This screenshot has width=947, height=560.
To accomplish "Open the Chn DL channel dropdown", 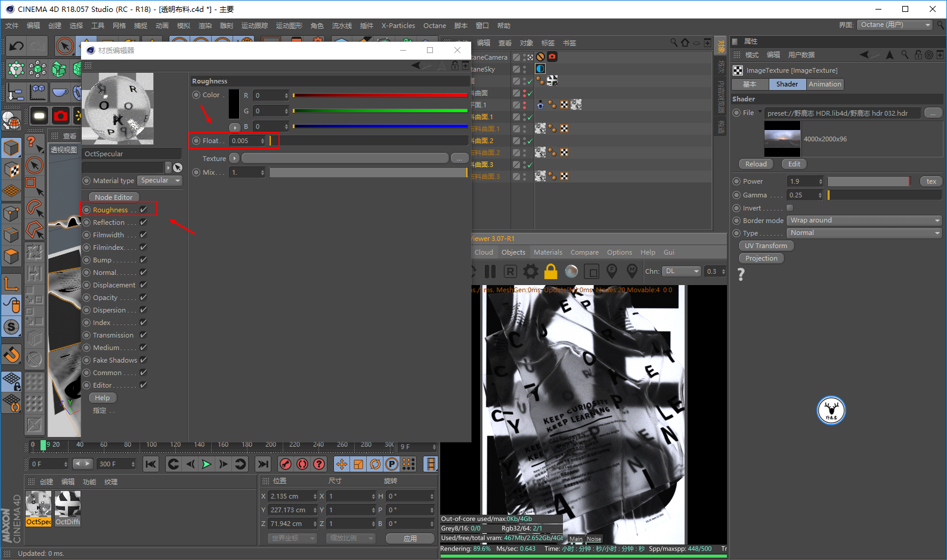I will click(x=681, y=271).
